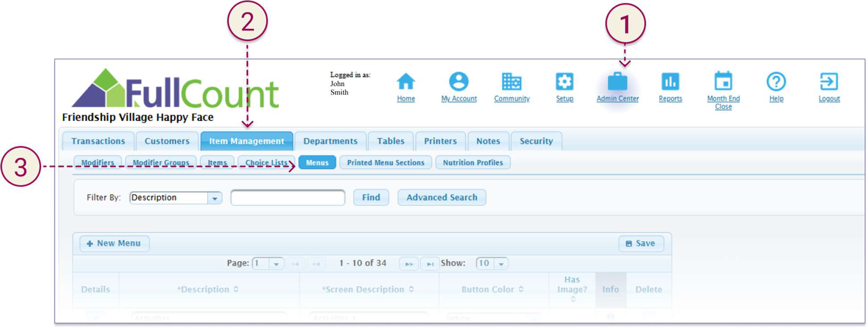Screen dimensions: 868x328
Task: Click the filter search text field
Action: pyautogui.click(x=288, y=197)
